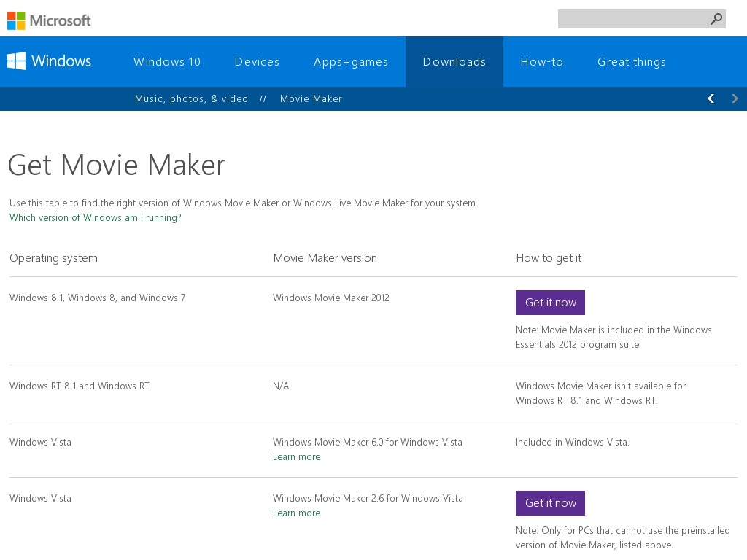Click the Microsoft logo
The height and width of the screenshot is (560, 747).
pos(49,20)
